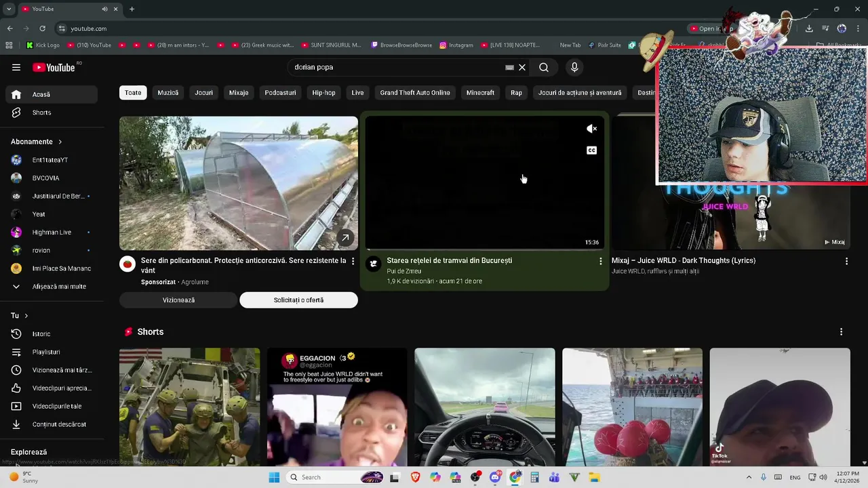The width and height of the screenshot is (868, 488).
Task: Open the EGGACION Juice WRLD short
Action: point(337,407)
